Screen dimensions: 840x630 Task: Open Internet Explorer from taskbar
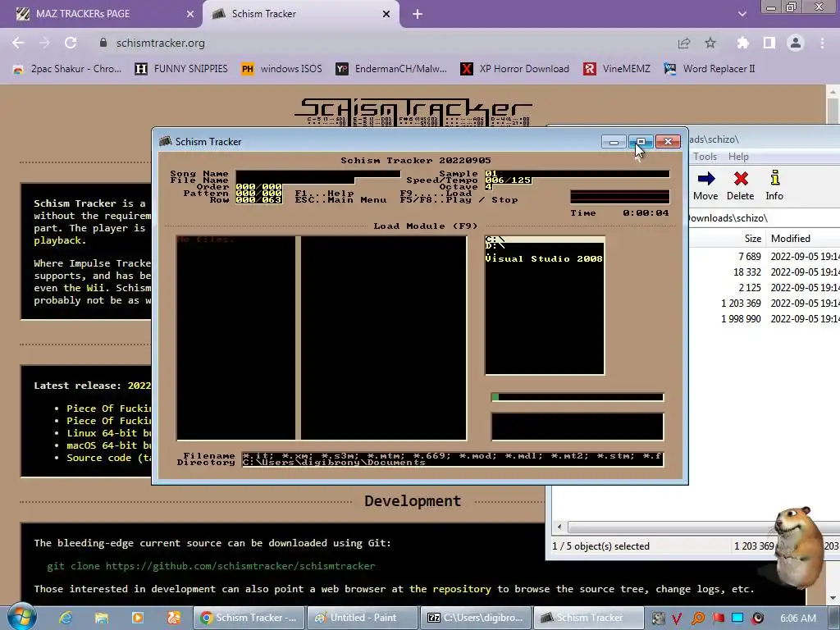click(66, 618)
